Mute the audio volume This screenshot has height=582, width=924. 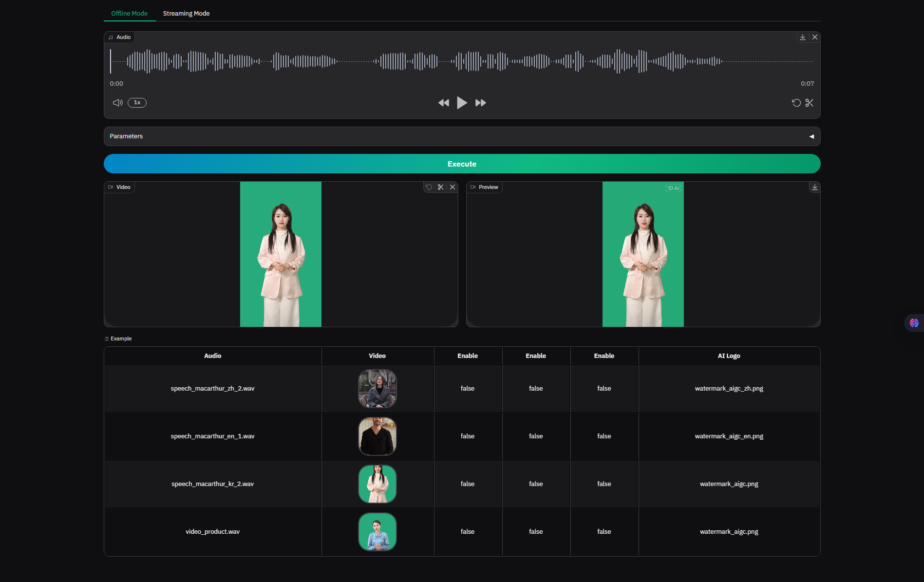(x=117, y=103)
